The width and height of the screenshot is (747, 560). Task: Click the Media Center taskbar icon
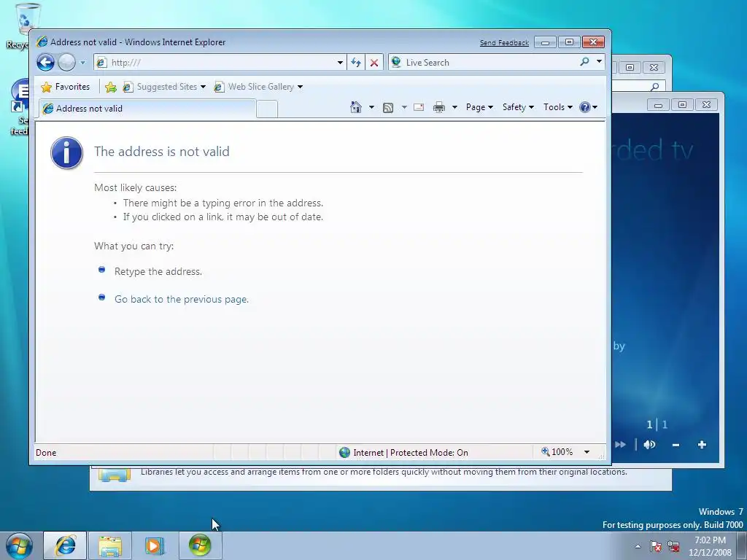200,545
